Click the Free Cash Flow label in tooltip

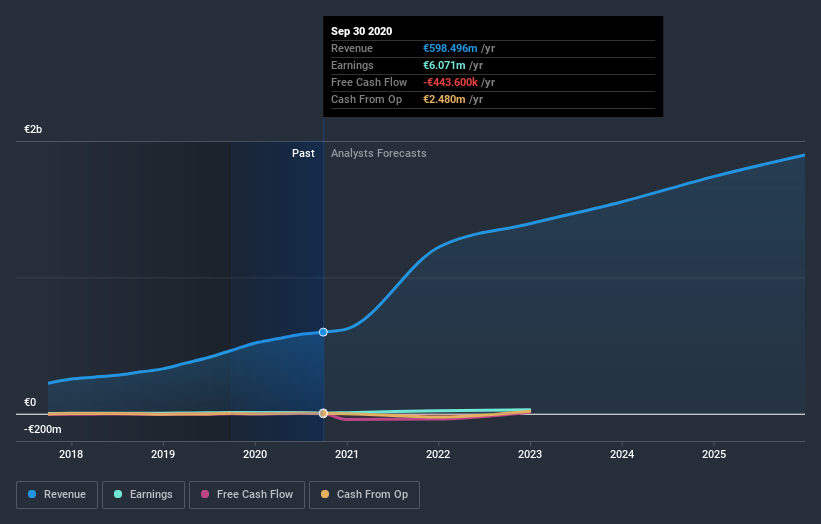(369, 82)
